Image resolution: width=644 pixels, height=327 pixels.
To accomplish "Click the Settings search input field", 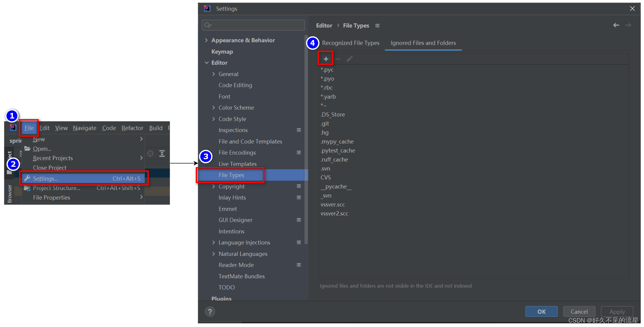I will 253,25.
